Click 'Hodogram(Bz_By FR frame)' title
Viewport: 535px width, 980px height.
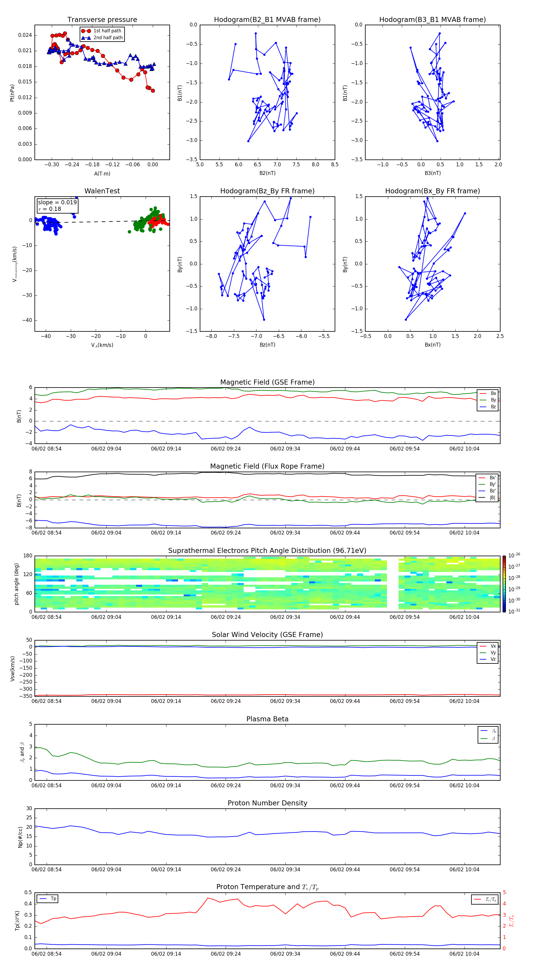(x=267, y=191)
